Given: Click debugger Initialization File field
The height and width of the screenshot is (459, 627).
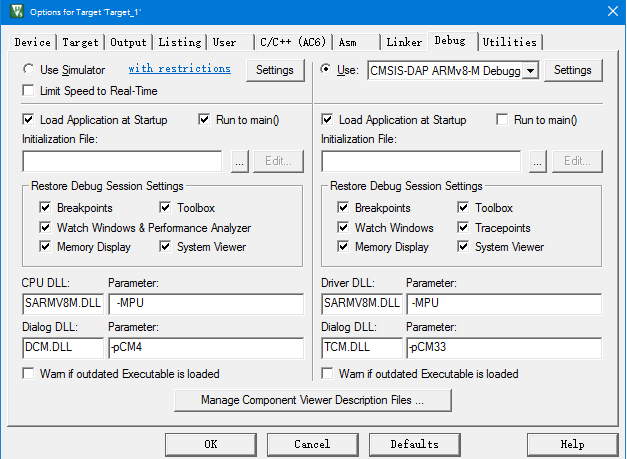Looking at the screenshot, I should coord(421,161).
